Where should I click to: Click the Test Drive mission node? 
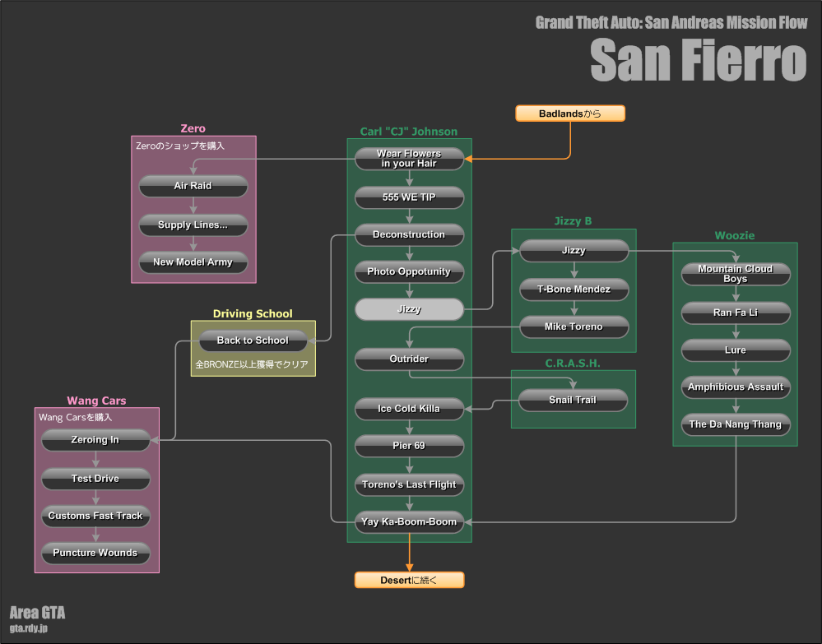coord(95,479)
